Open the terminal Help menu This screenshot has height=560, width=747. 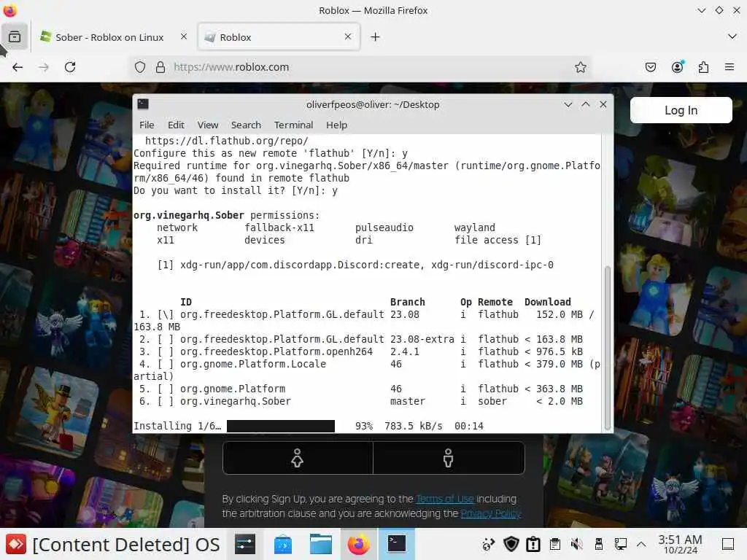point(336,125)
